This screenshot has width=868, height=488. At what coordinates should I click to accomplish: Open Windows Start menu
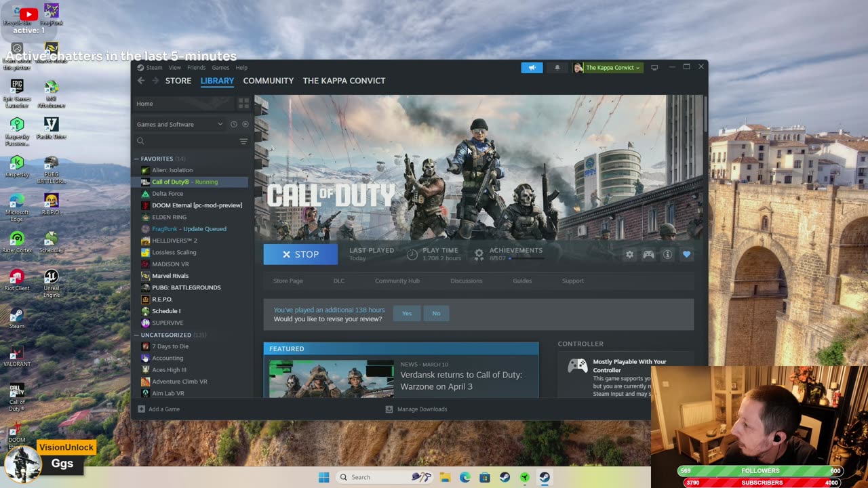click(x=324, y=477)
